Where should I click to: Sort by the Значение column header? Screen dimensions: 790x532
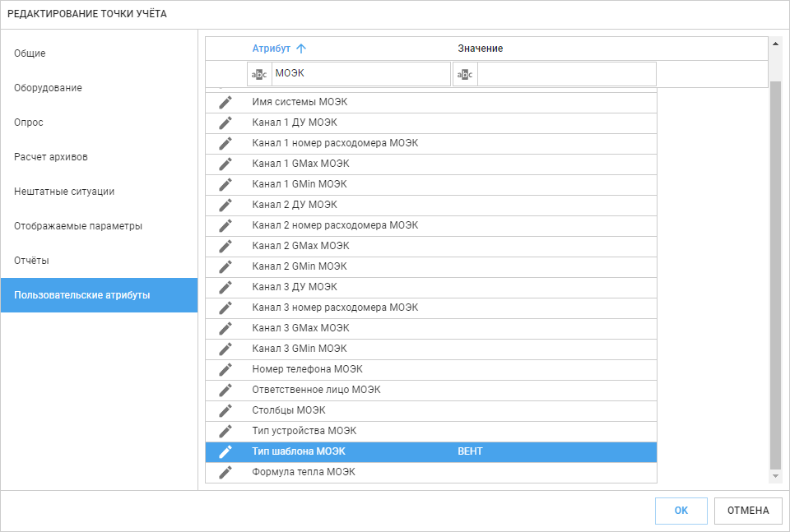[480, 49]
